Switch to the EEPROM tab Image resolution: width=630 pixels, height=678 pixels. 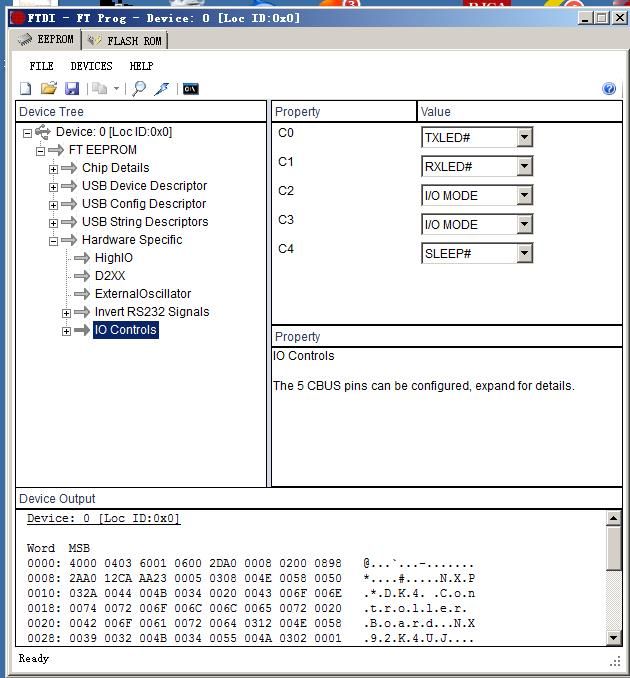tap(46, 40)
